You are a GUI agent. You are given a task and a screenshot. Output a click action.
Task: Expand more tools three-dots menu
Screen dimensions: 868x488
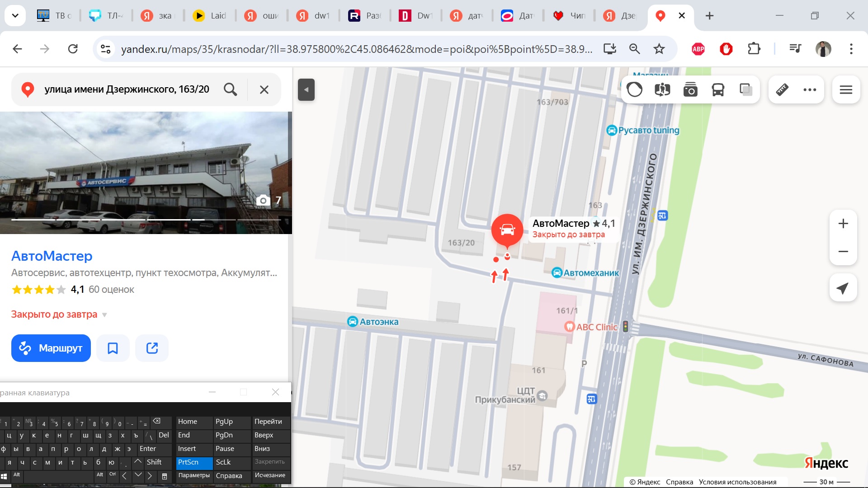810,89
